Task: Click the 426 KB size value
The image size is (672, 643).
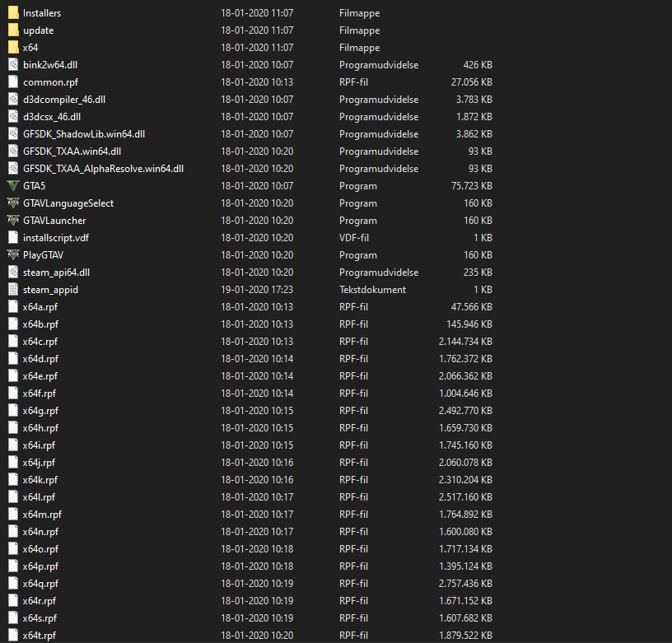Action: coord(478,65)
